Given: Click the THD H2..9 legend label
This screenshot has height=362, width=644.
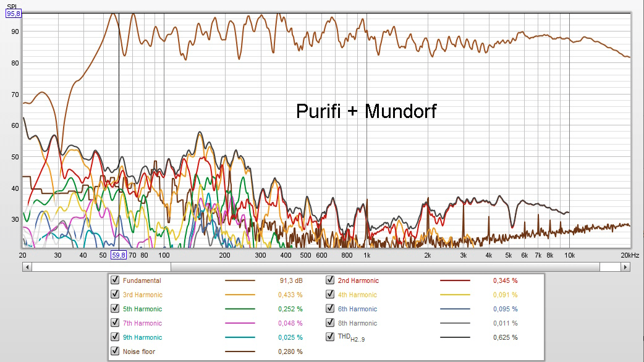Looking at the screenshot, I should click(x=351, y=337).
